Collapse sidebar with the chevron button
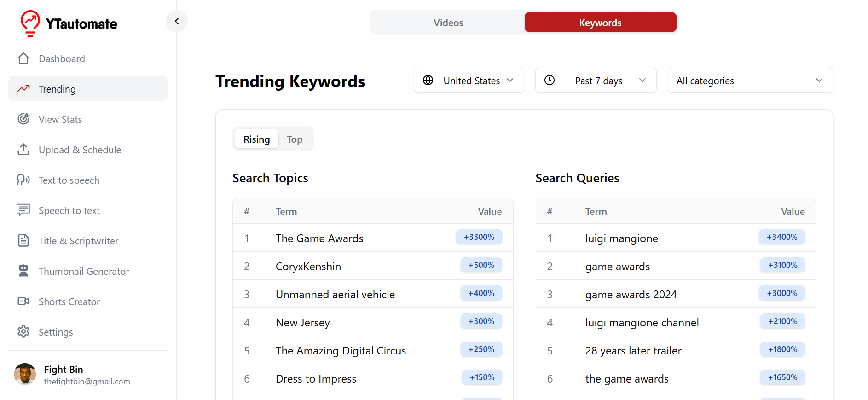This screenshot has height=400, width=868. pyautogui.click(x=177, y=21)
